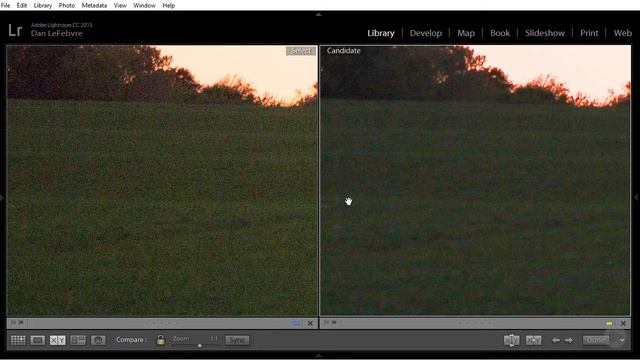Screen dimensions: 640x360
Task: Switch to Grid view
Action: 18,340
